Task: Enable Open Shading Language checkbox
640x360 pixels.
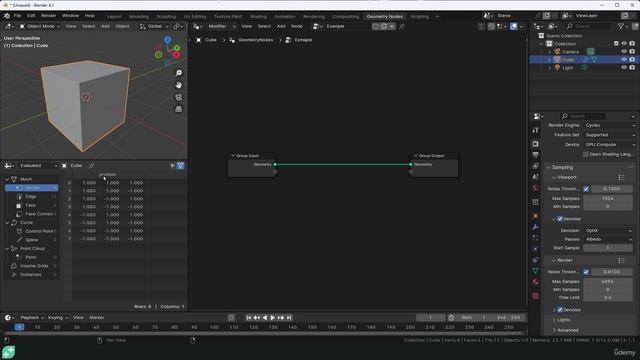Action: pos(585,154)
